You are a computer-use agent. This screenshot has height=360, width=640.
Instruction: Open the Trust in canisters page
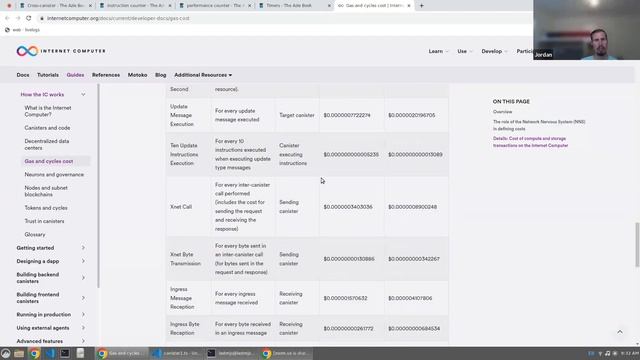[x=44, y=221]
